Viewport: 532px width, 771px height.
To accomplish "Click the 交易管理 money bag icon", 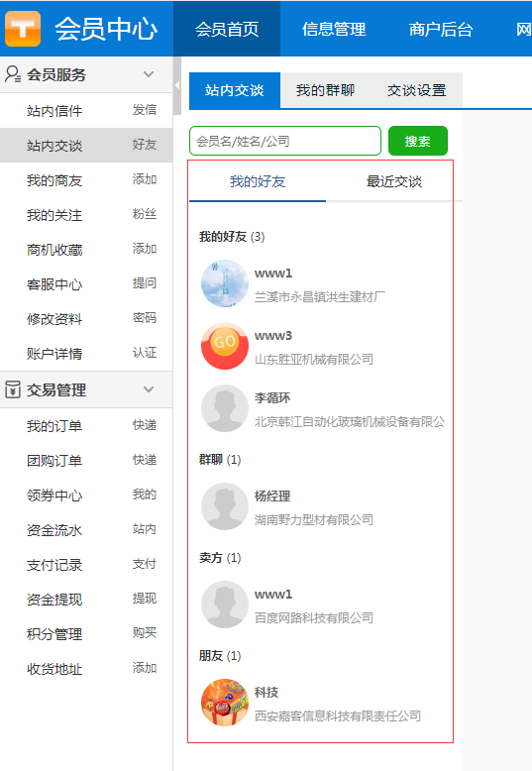I will point(13,389).
